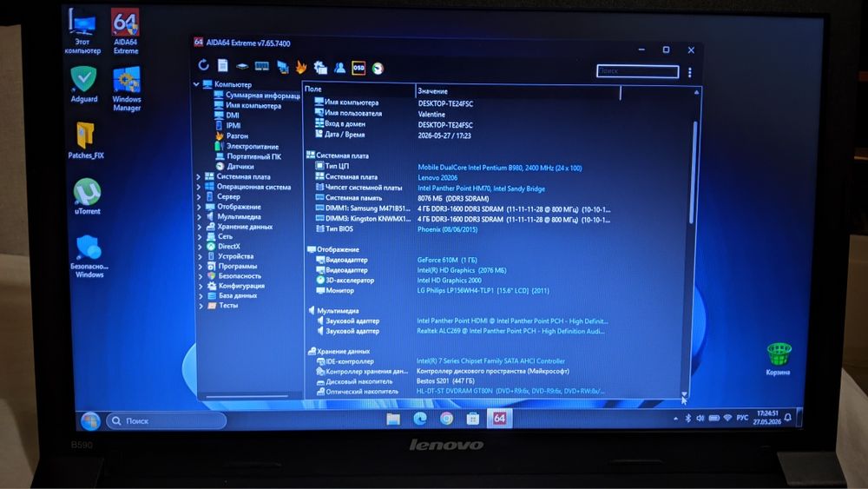Open Microsoft Edge from the taskbar
This screenshot has width=868, height=489.
tap(420, 420)
